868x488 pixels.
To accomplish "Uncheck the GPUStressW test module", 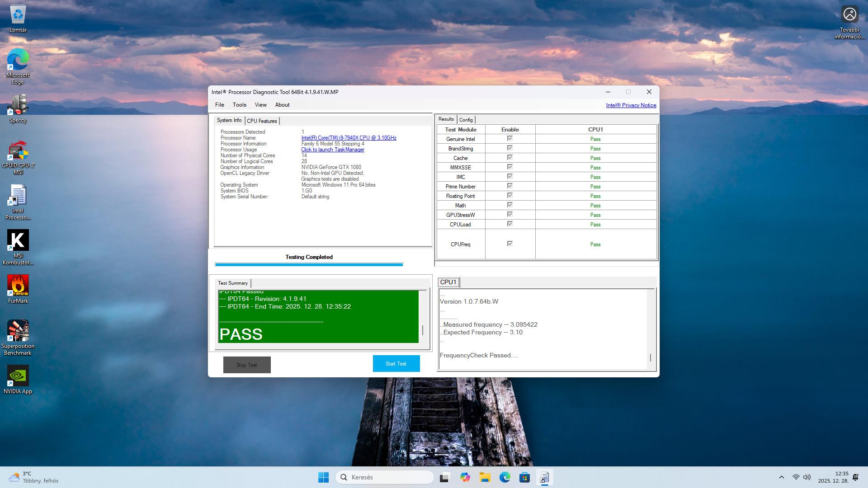I will pyautogui.click(x=509, y=214).
